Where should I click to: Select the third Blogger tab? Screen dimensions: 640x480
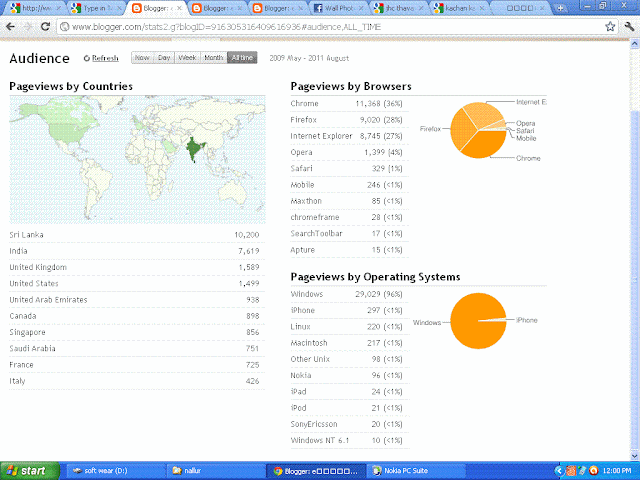point(279,8)
